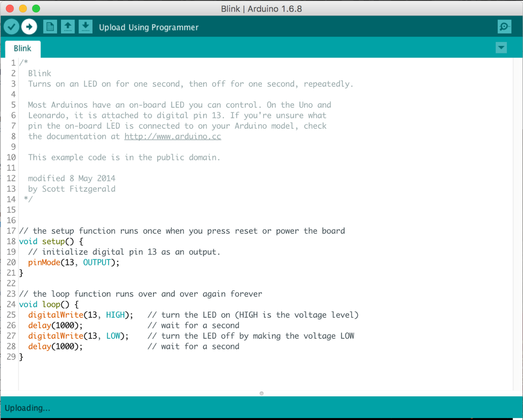Open the tab list disclosure triangle
The width and height of the screenshot is (523, 420).
(x=501, y=48)
